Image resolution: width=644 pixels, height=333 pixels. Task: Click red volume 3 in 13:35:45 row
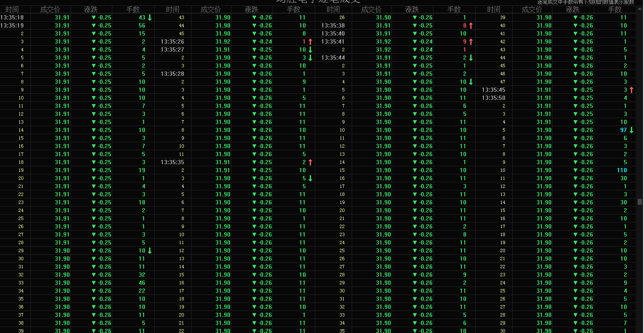point(625,90)
